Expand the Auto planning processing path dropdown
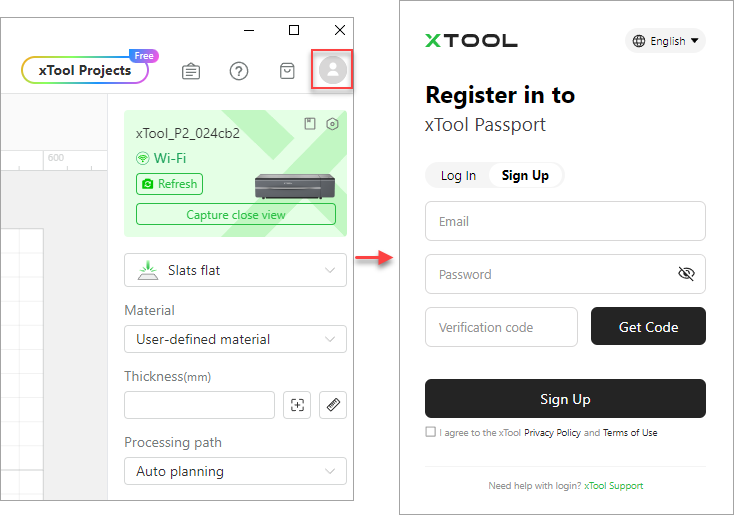The height and width of the screenshot is (515, 734). (x=235, y=471)
